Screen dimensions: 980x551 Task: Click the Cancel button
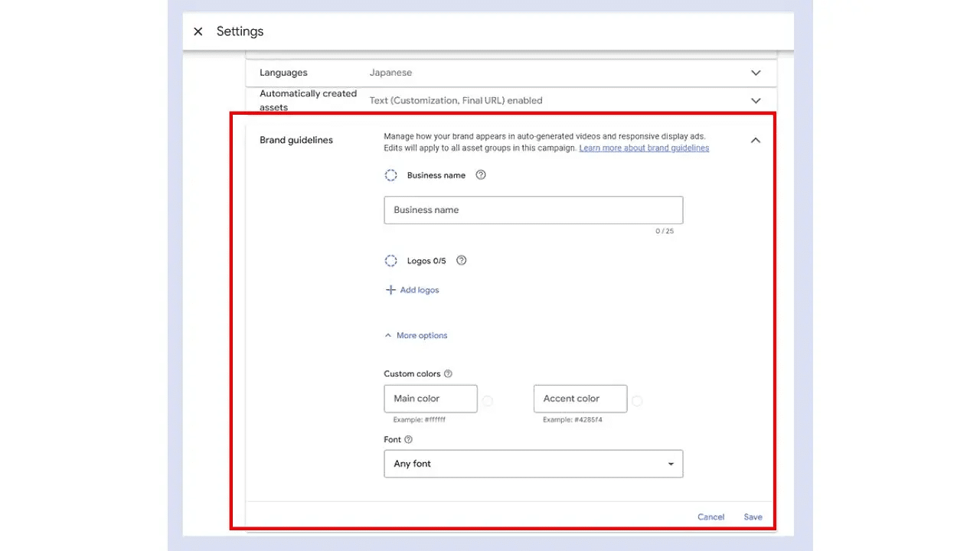(x=710, y=517)
